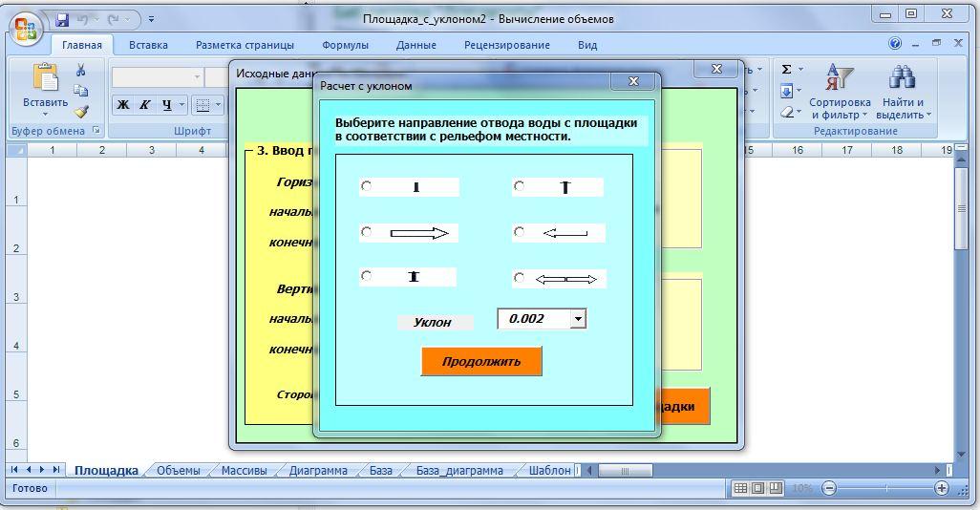Click the Paste clipboard icon

click(x=45, y=78)
